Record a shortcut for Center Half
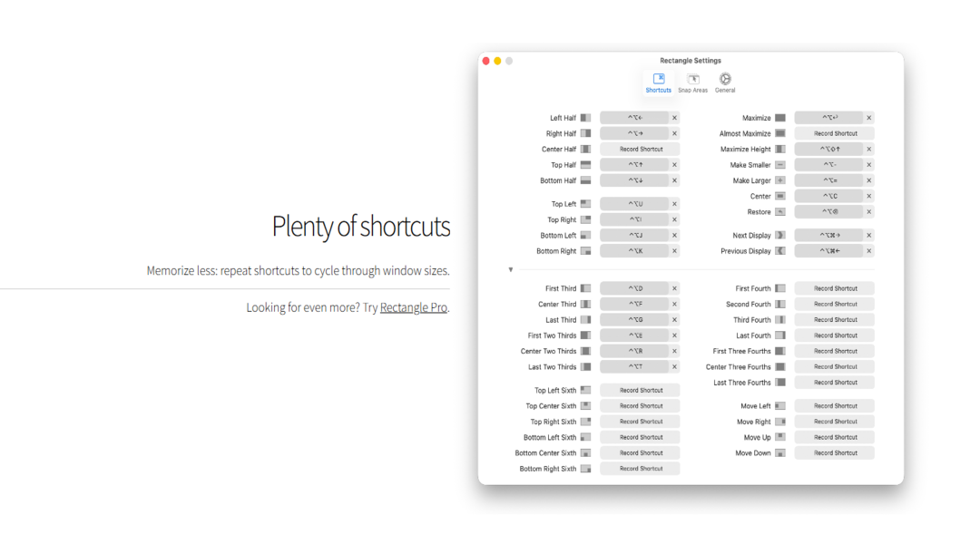Image resolution: width=980 pixels, height=544 pixels. (641, 150)
